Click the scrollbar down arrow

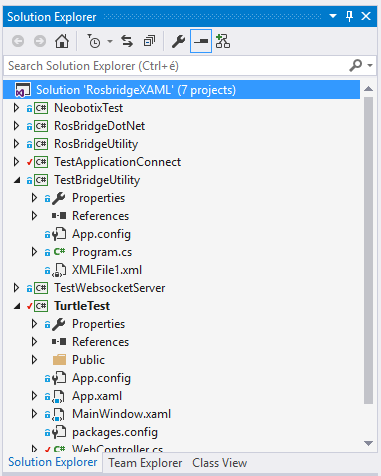click(x=368, y=443)
